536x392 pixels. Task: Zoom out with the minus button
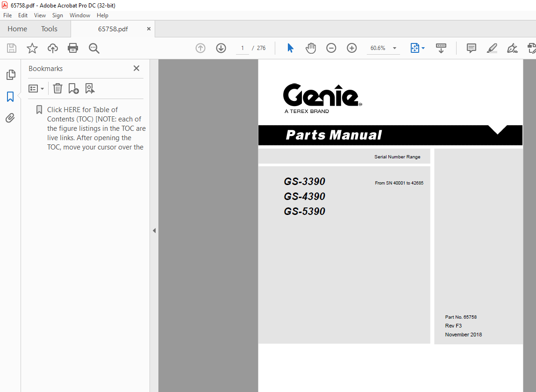(331, 48)
